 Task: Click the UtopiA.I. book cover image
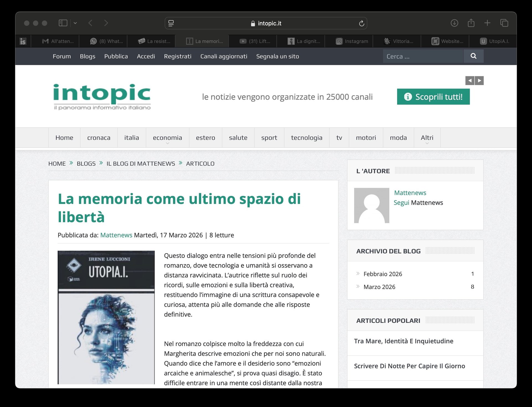pyautogui.click(x=106, y=317)
